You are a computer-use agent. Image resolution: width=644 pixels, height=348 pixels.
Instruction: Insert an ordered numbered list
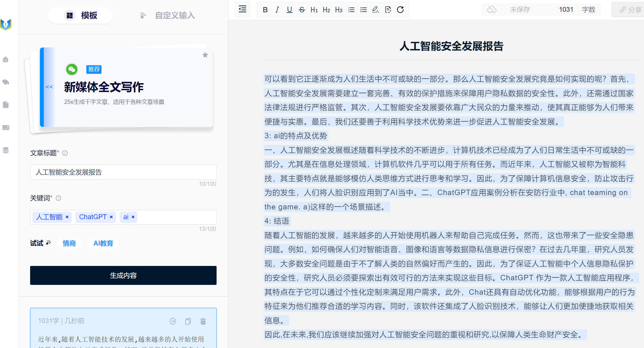click(351, 10)
